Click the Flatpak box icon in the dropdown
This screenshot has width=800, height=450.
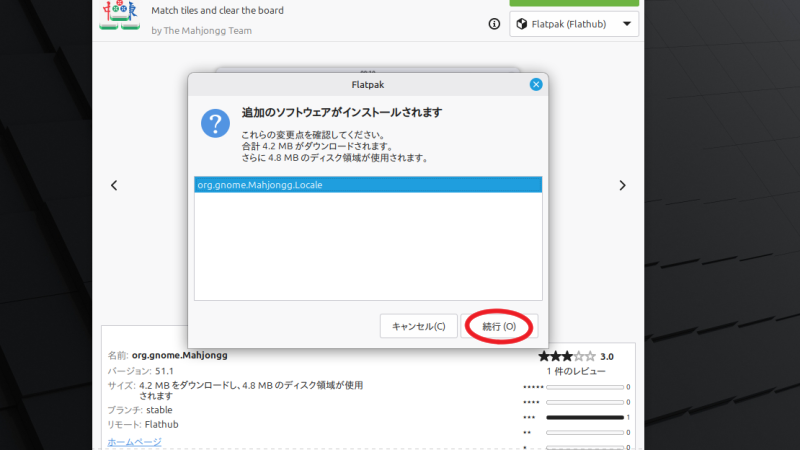[521, 24]
